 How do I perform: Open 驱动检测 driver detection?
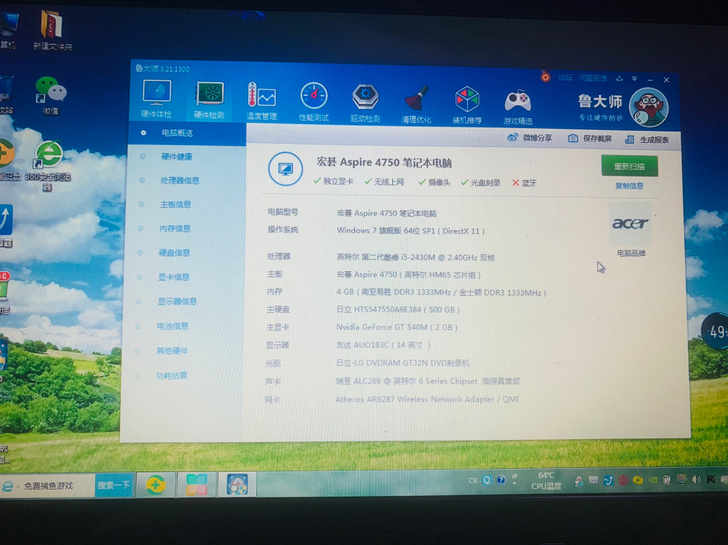[365, 103]
